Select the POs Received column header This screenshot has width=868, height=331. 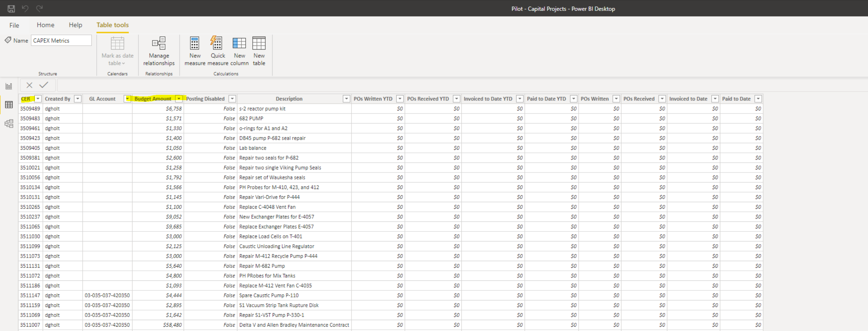[639, 99]
